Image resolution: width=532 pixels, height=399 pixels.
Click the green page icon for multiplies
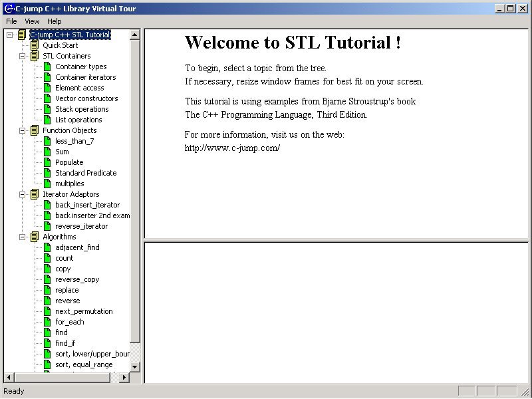pos(47,184)
